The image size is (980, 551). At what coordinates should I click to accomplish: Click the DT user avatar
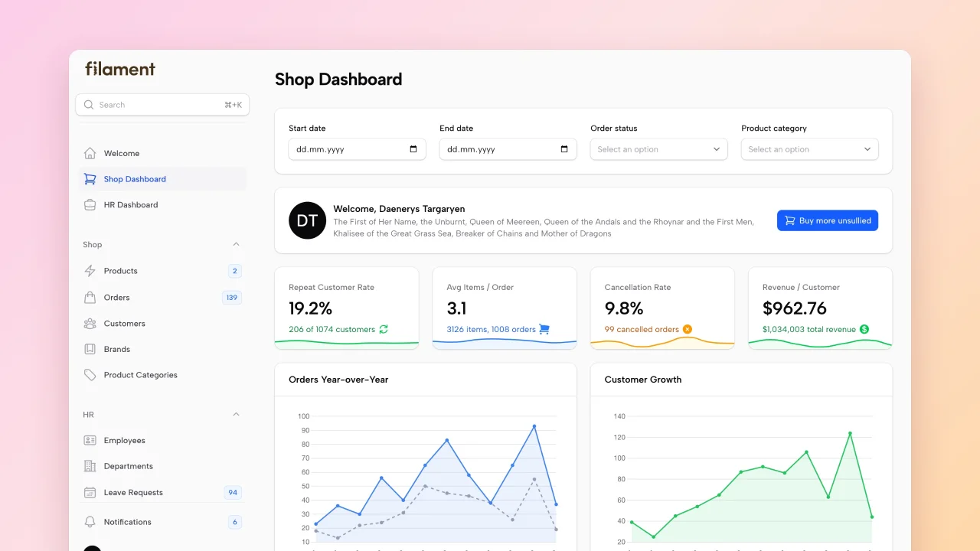click(x=307, y=220)
